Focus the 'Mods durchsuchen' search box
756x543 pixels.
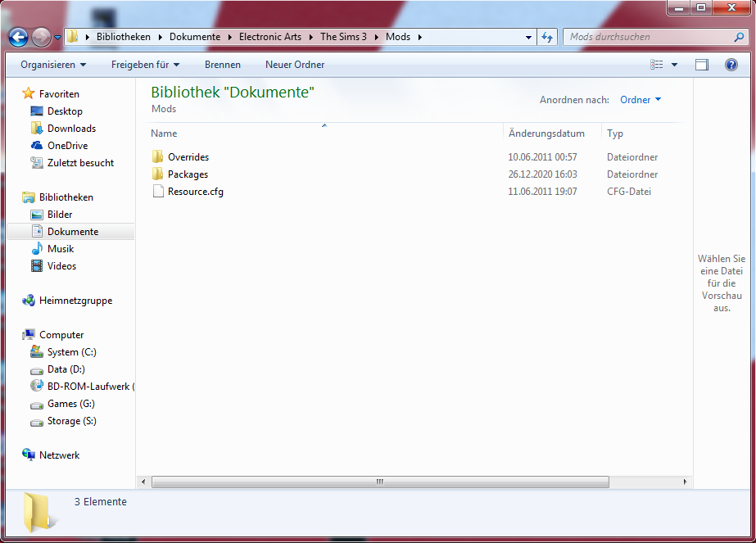[x=649, y=37]
